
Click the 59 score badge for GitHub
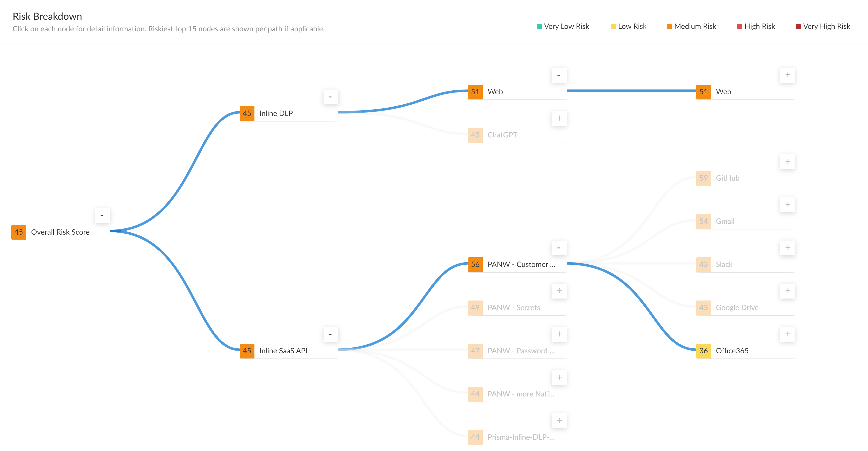pyautogui.click(x=703, y=178)
